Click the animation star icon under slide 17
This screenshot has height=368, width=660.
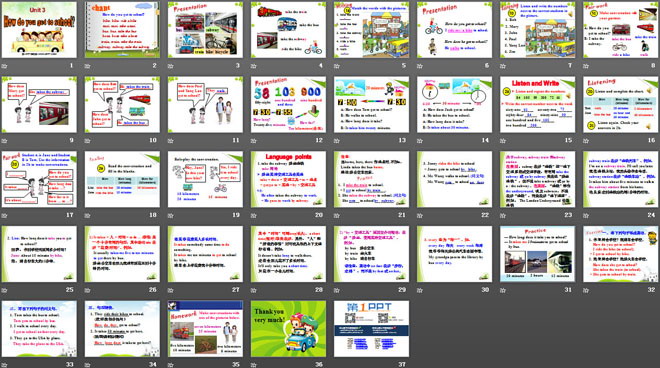[x=4, y=216]
